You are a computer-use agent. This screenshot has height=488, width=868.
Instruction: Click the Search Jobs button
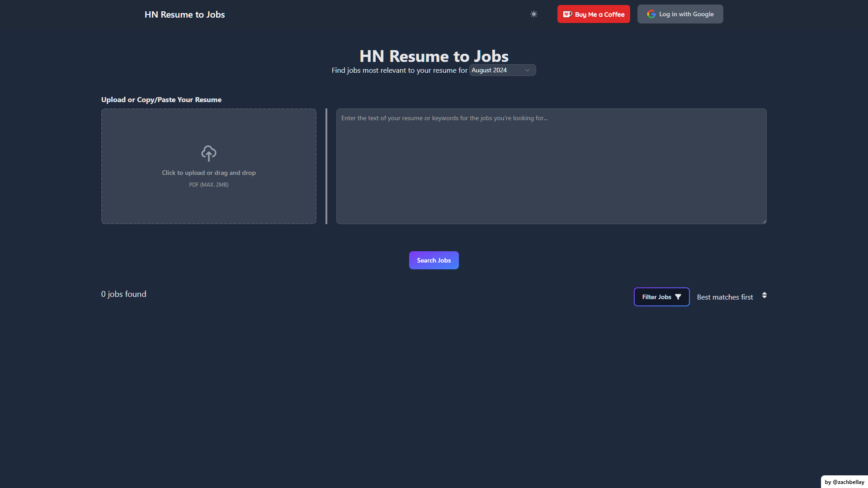click(x=434, y=260)
